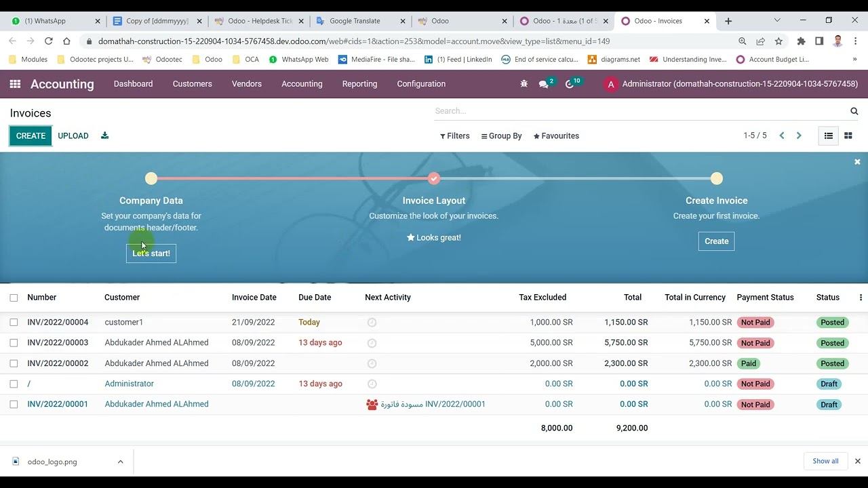The image size is (868, 488).
Task: Click the CREATE button
Action: click(x=31, y=136)
